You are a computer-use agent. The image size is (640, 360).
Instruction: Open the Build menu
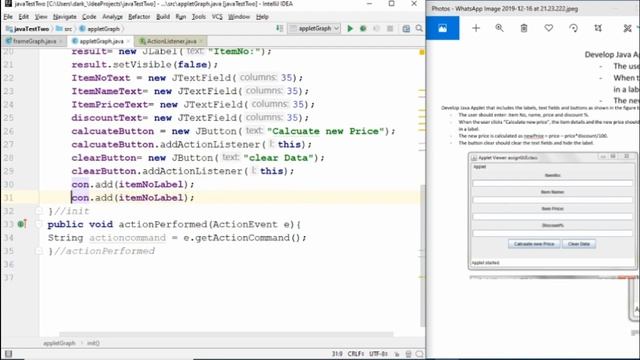point(163,17)
